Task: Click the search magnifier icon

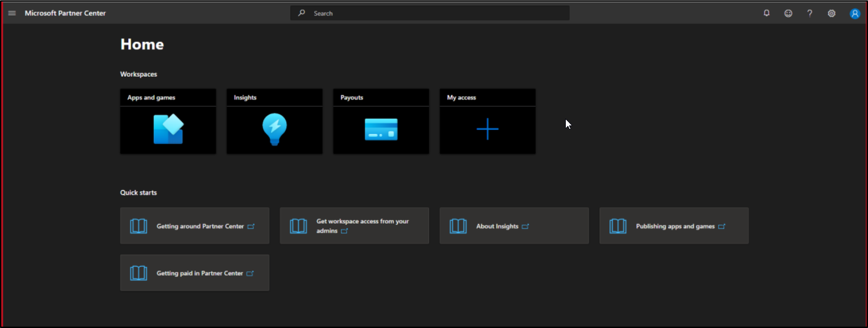Action: (x=302, y=13)
